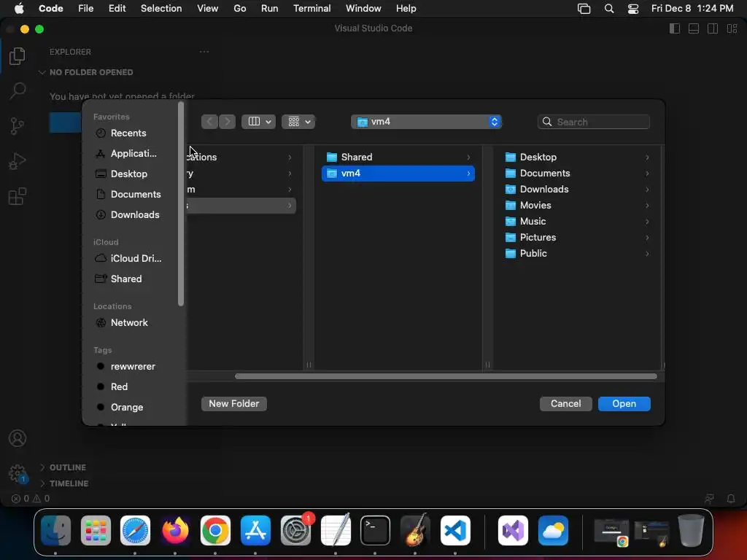The width and height of the screenshot is (747, 560).
Task: Select vm4 folder in the middle column
Action: (398, 174)
